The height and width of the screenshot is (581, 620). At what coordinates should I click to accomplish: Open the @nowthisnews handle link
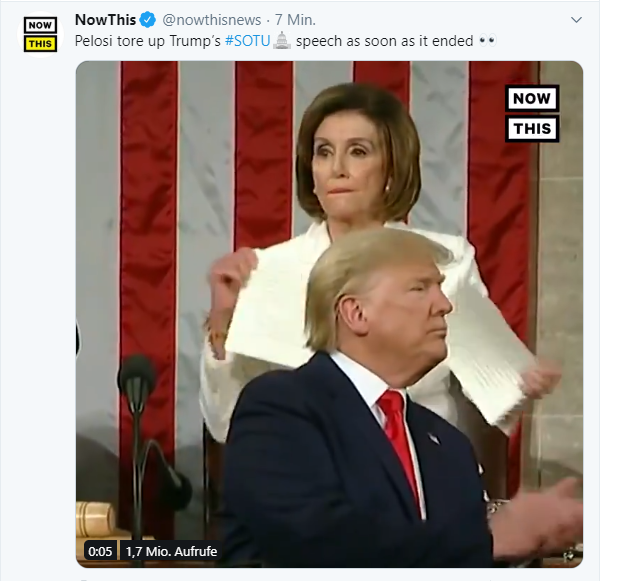212,20
